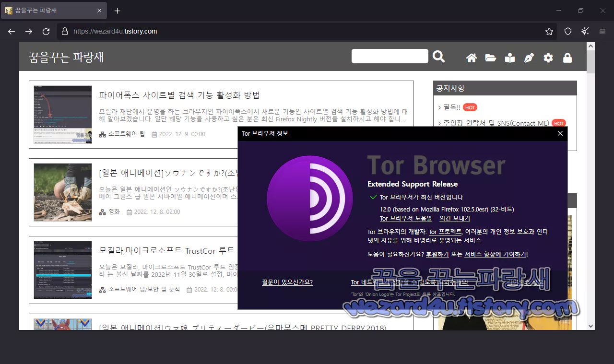Screen dimensions: 614x364
Task: Open site information via the padlock icon
Action: tap(65, 31)
